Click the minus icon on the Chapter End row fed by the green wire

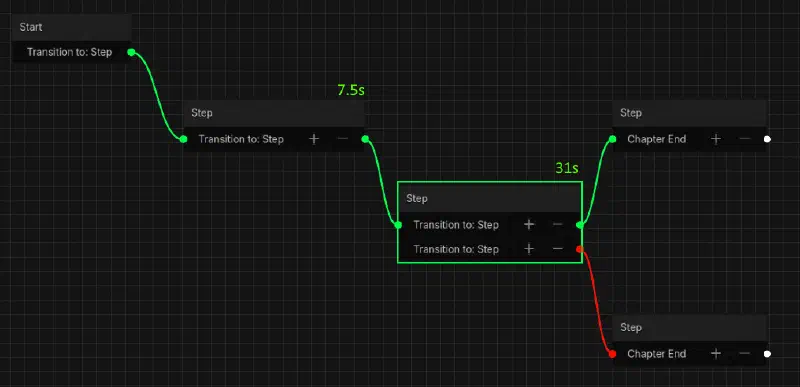pos(745,139)
